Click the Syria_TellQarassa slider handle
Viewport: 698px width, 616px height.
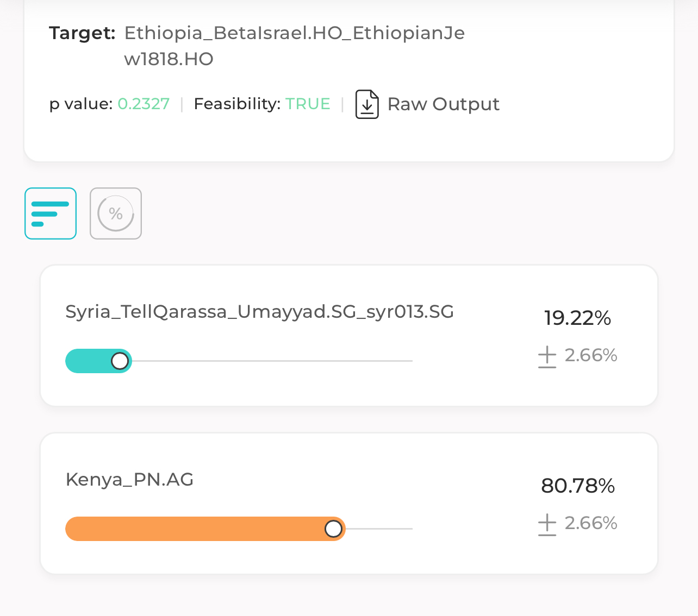click(120, 361)
